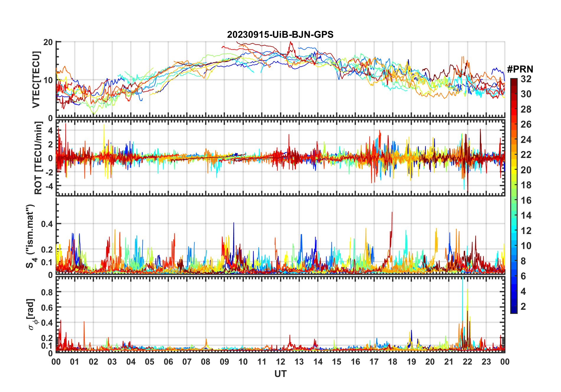Click the VTEC[TECU] y-axis label
This screenshot has width=561, height=392.
point(36,80)
